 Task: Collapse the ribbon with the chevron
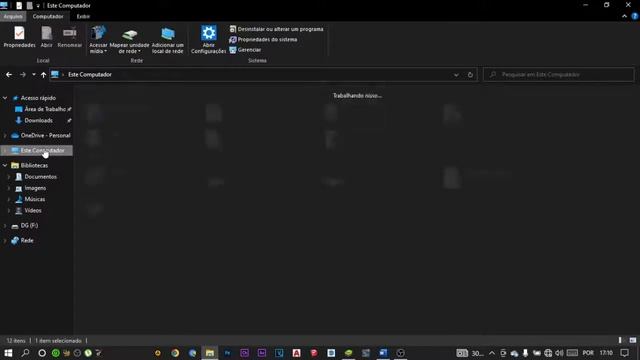624,16
